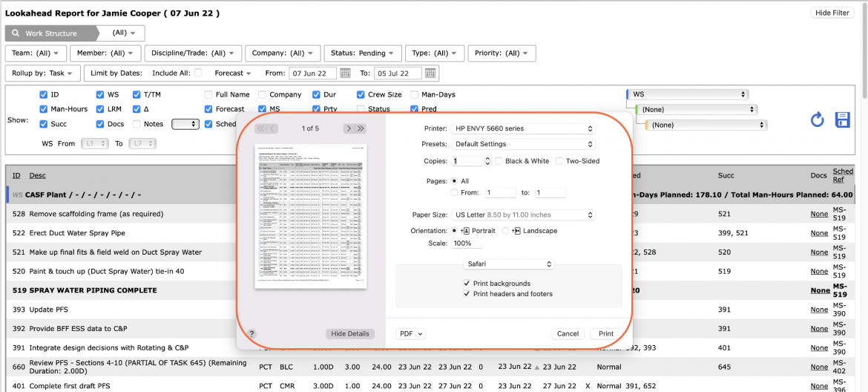The image size is (868, 392).
Task: Click the print dialog help question mark
Action: click(x=252, y=334)
